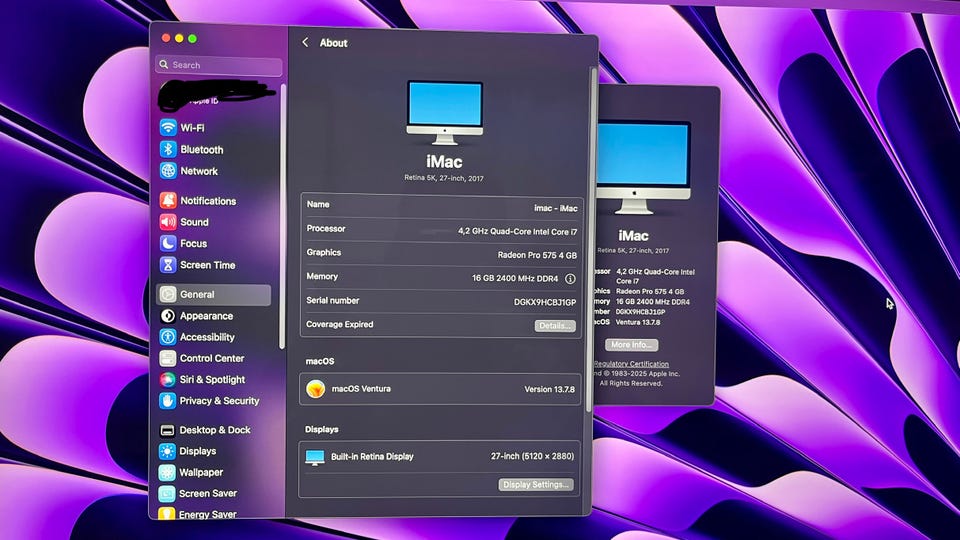Image resolution: width=960 pixels, height=540 pixels.
Task: Click the About pane vertical scrollbar
Action: coord(591,239)
